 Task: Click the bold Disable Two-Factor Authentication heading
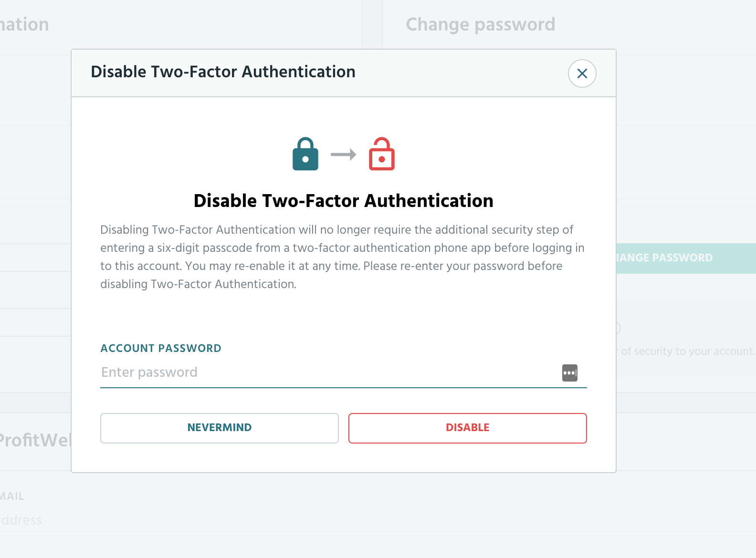pos(344,201)
